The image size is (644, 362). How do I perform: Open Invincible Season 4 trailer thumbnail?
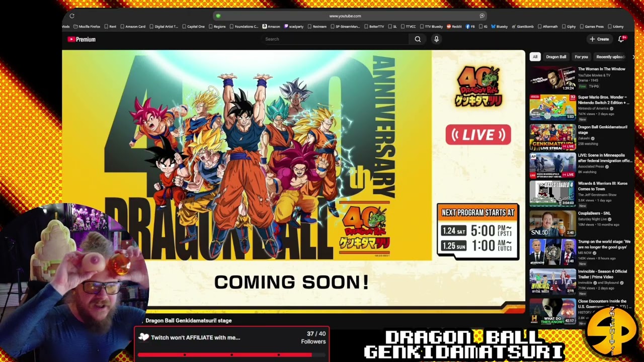point(552,282)
